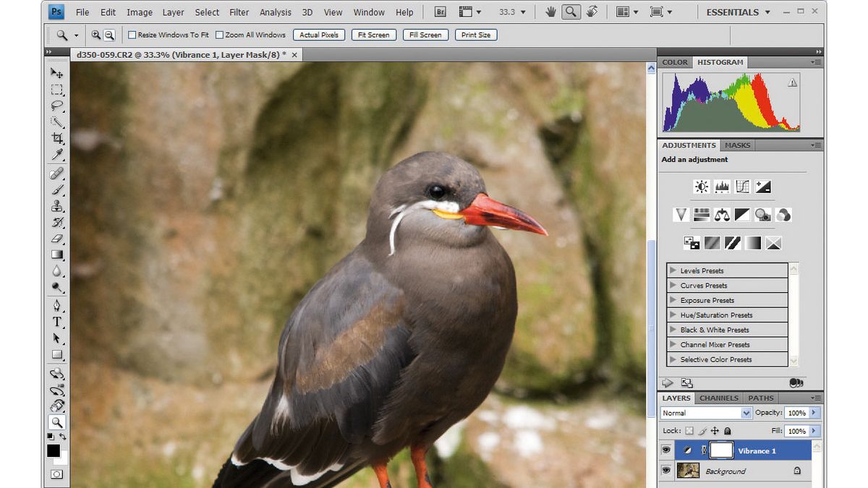Hide the Background layer visibility

(x=665, y=470)
